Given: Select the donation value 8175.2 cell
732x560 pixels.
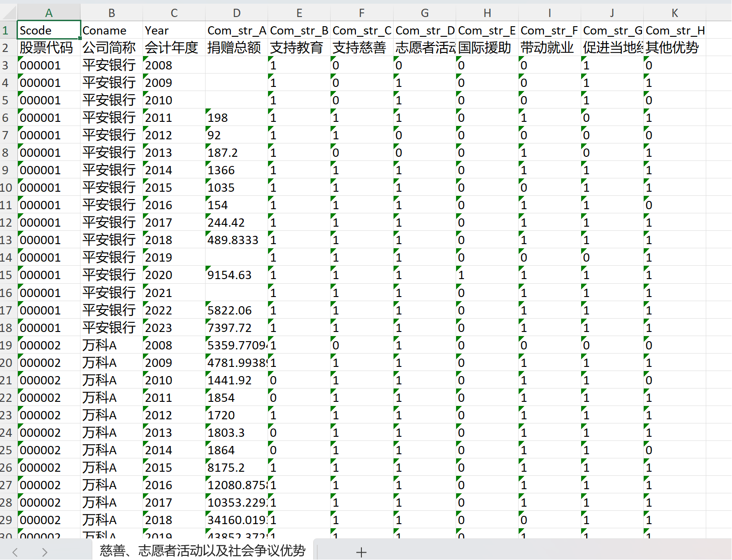Looking at the screenshot, I should (237, 468).
